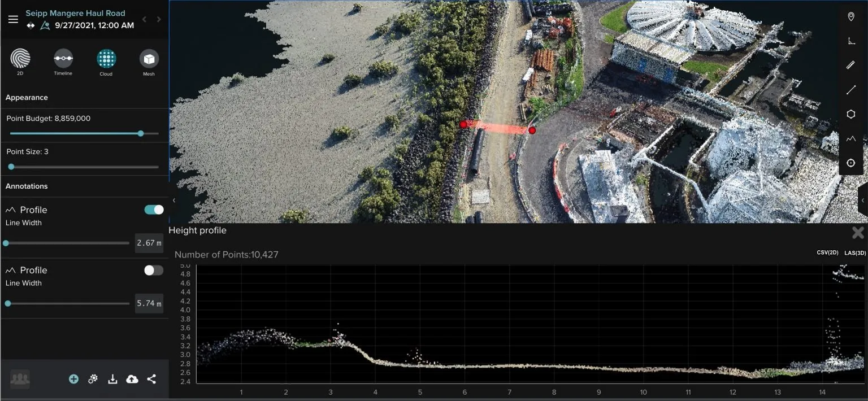Screen dimensions: 868x401
Task: Click the right red profile endpoint marker
Action: (x=532, y=130)
